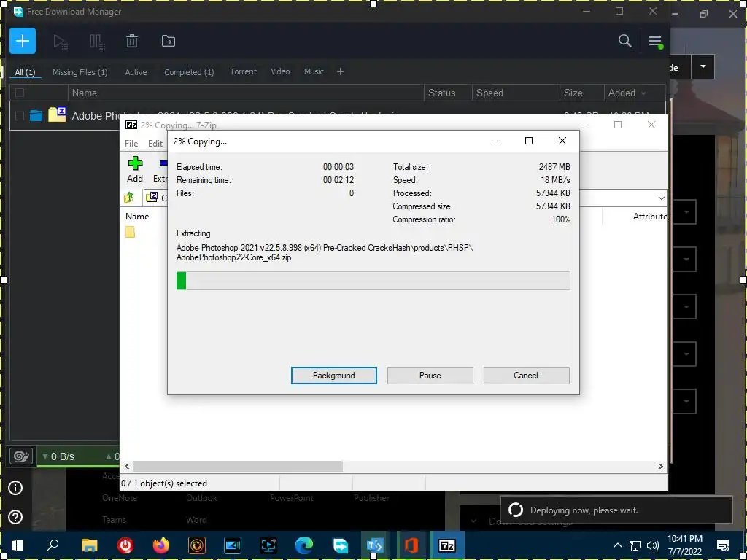Click the right arrow of 7-Zip scrollbar

pyautogui.click(x=660, y=466)
